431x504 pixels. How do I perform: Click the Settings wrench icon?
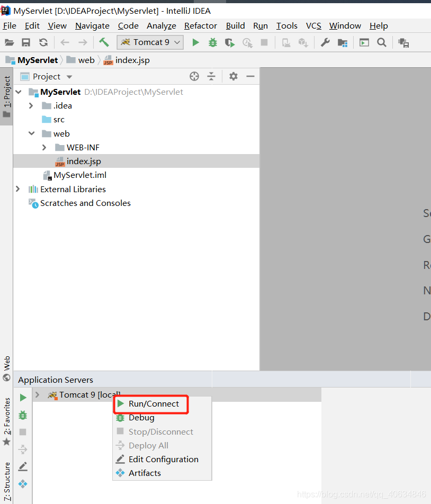(325, 42)
